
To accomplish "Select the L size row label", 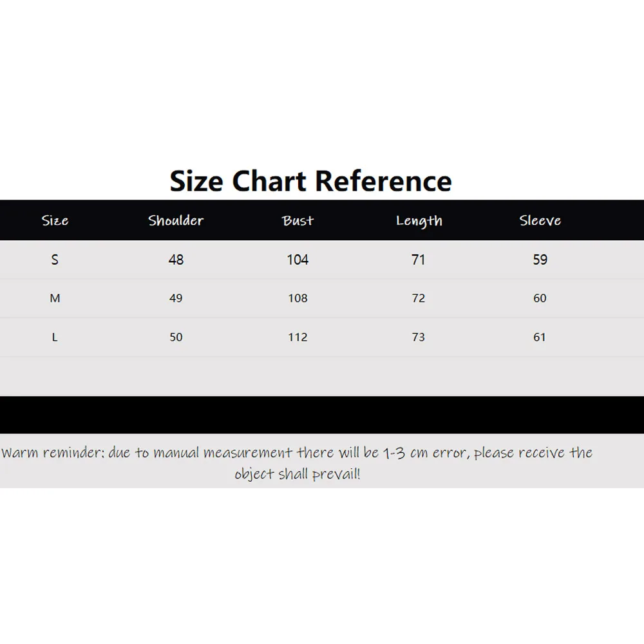I will pos(55,337).
